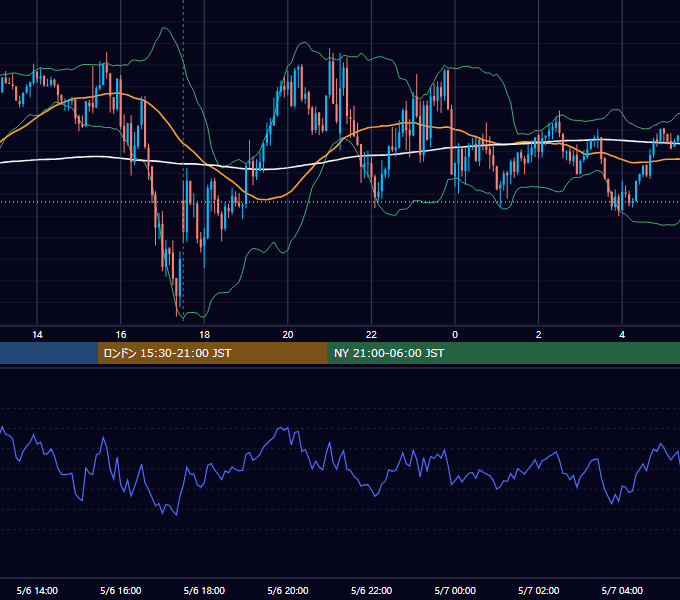Viewport: 680px width, 600px height.
Task: Click the '5/6 16:00' label on oscillator axis
Action: point(121,590)
